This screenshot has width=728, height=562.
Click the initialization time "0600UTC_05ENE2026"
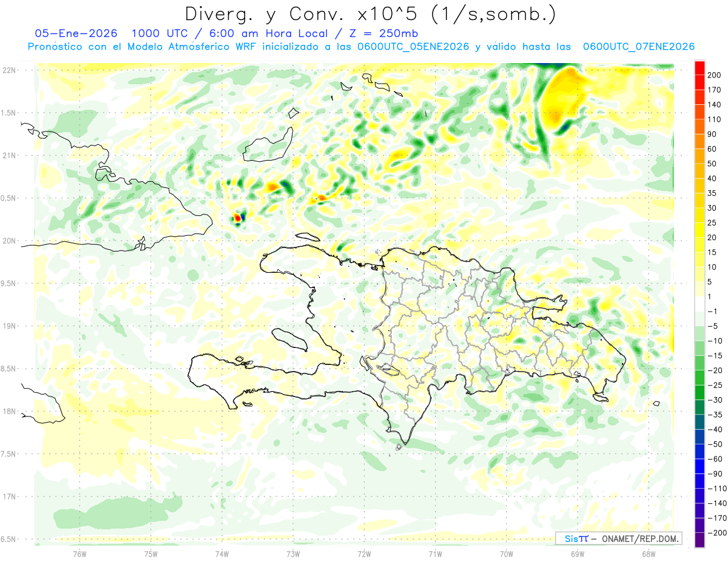point(413,47)
